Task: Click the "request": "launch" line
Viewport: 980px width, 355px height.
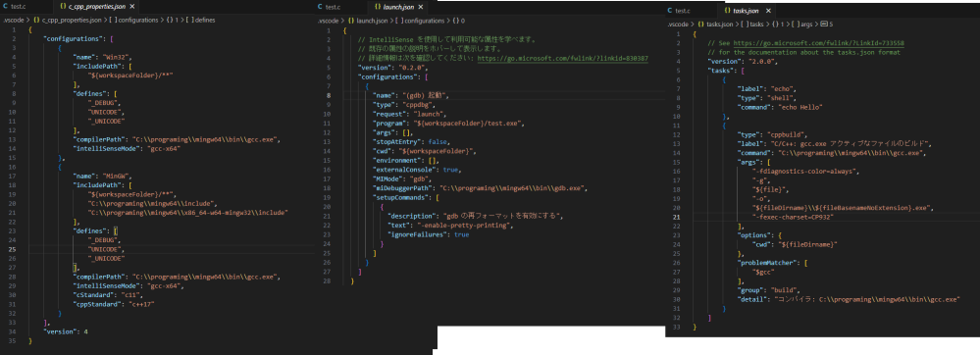Action: [x=409, y=115]
